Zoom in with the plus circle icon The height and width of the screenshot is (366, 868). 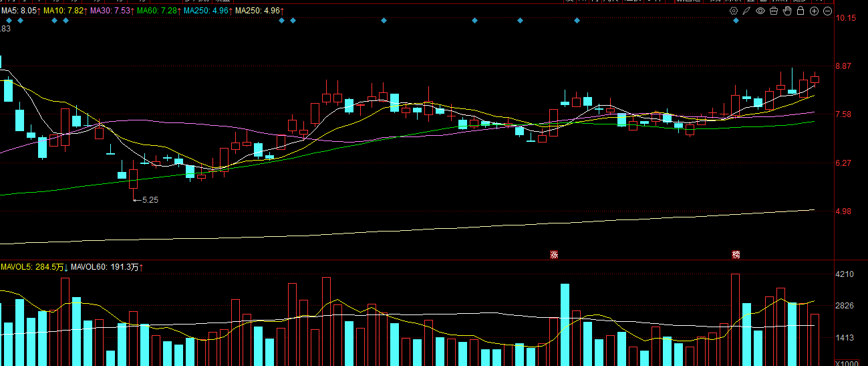tap(814, 11)
